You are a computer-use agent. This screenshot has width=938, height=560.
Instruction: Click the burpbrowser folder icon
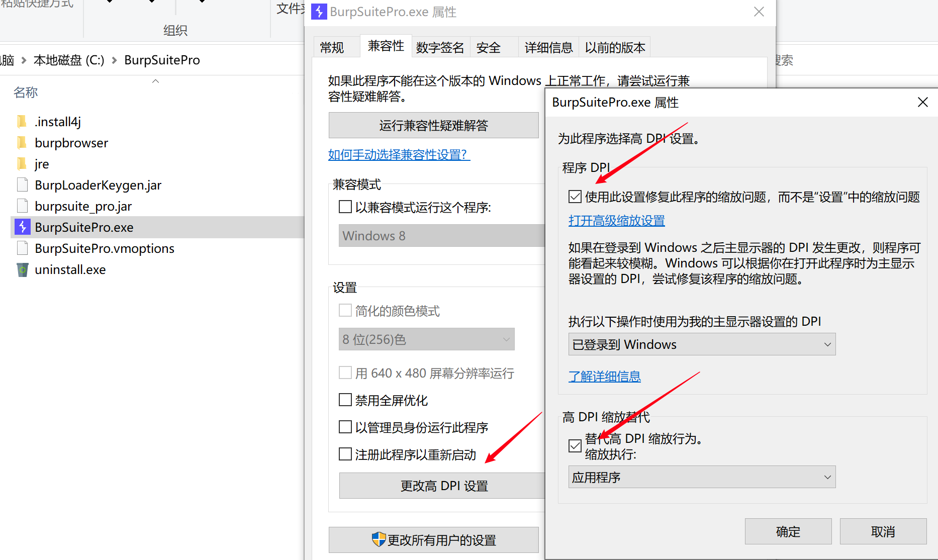click(22, 143)
